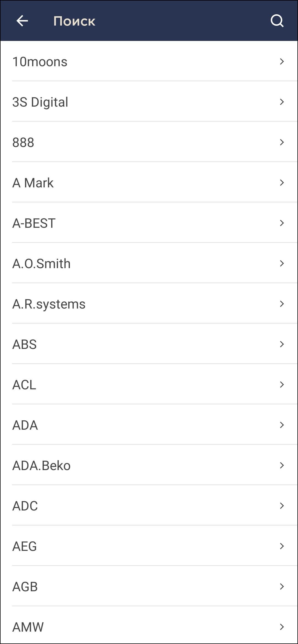Click the A Mark row chevron
The image size is (298, 644).
pos(282,183)
